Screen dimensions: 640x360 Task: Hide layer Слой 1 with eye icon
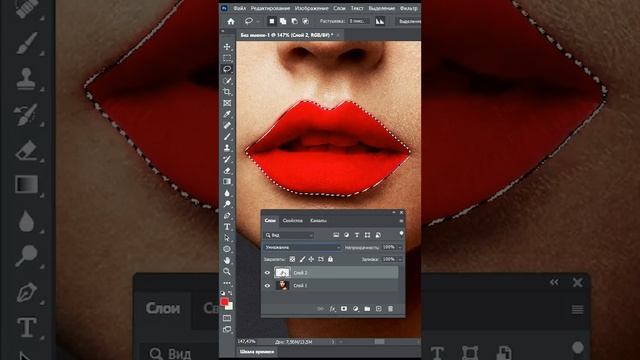pyautogui.click(x=267, y=286)
